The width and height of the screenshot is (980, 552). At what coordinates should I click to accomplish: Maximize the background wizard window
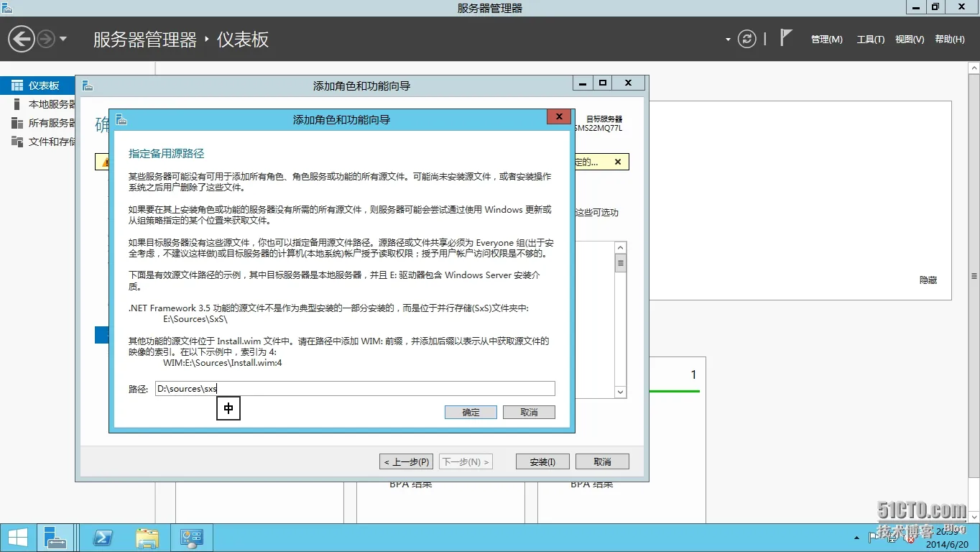click(603, 83)
